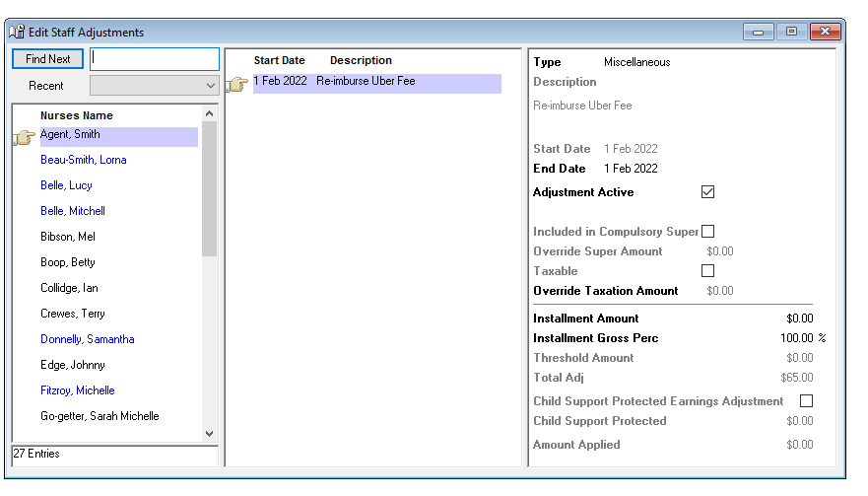Check Child Support Protected Earnings Adjustment box
The width and height of the screenshot is (868, 496).
(x=806, y=400)
